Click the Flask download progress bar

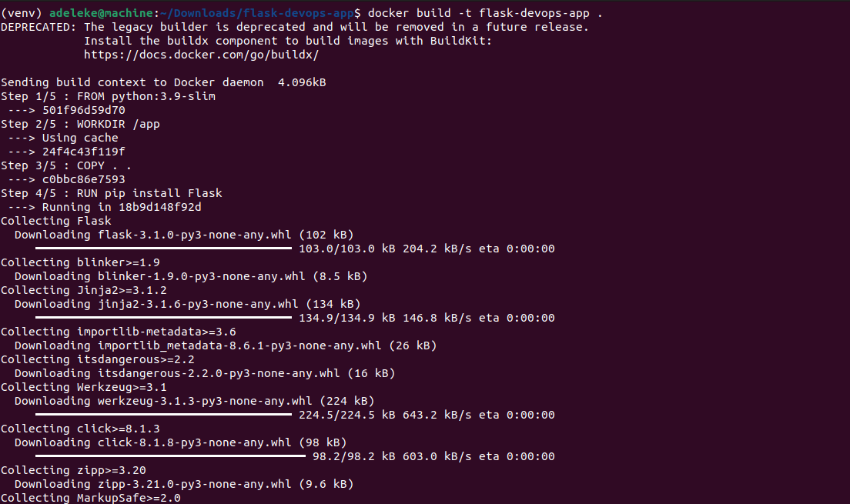163,249
